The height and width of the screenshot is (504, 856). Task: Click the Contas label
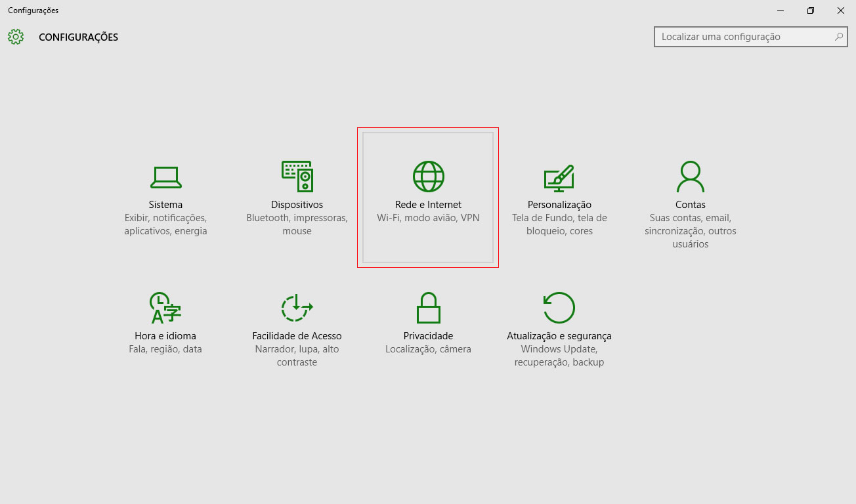pyautogui.click(x=691, y=205)
